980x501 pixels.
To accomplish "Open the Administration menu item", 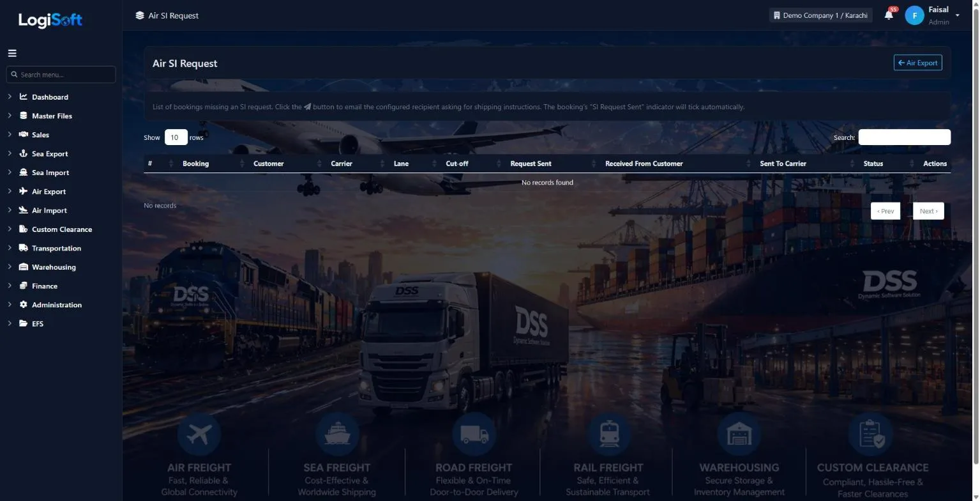I will pos(57,305).
